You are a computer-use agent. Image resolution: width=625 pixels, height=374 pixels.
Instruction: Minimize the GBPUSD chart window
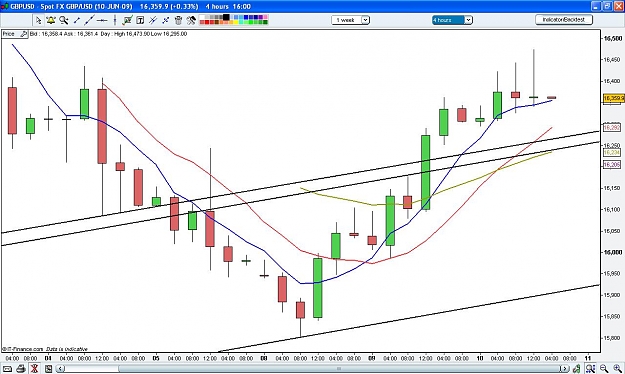tap(596, 6)
